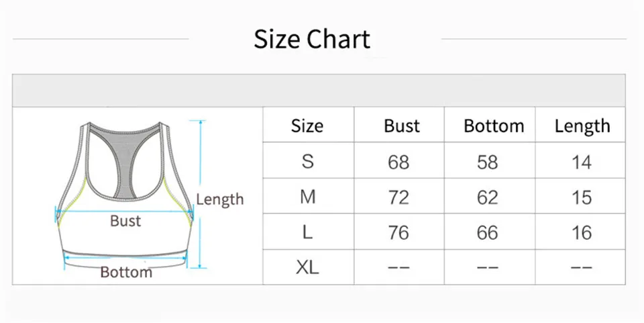This screenshot has width=644, height=323.
Task: Click bust value 76 for size L
Action: click(x=398, y=233)
